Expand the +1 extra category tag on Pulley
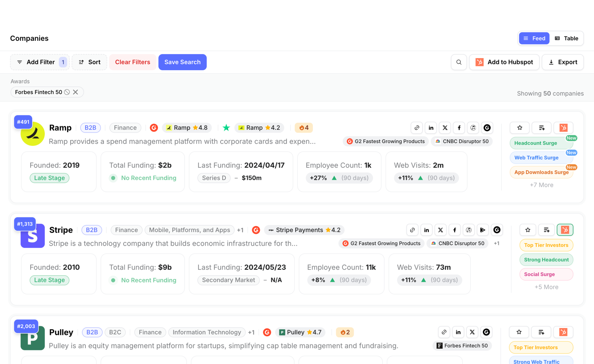The width and height of the screenshot is (594, 364). tap(252, 332)
